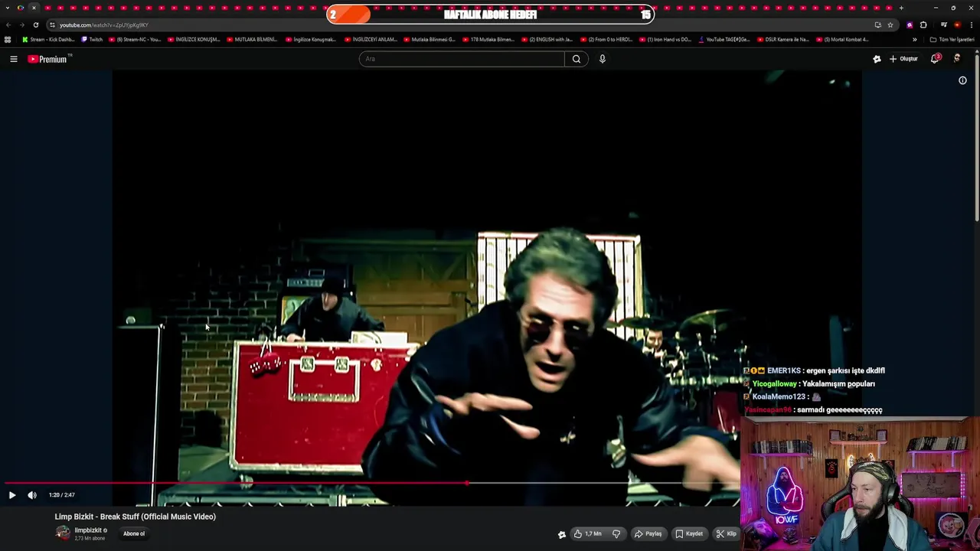
Task: Like the video with 1,7 Mn
Action: coord(587,533)
